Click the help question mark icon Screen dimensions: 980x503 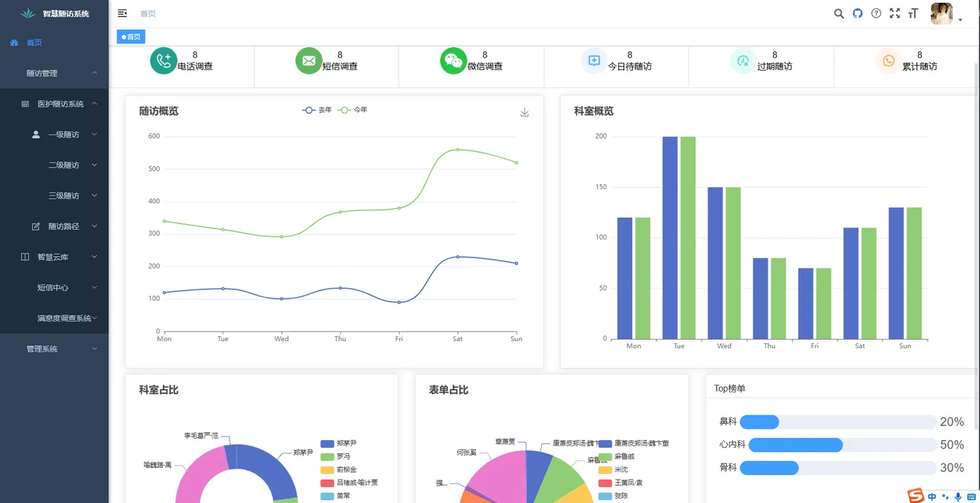(876, 13)
